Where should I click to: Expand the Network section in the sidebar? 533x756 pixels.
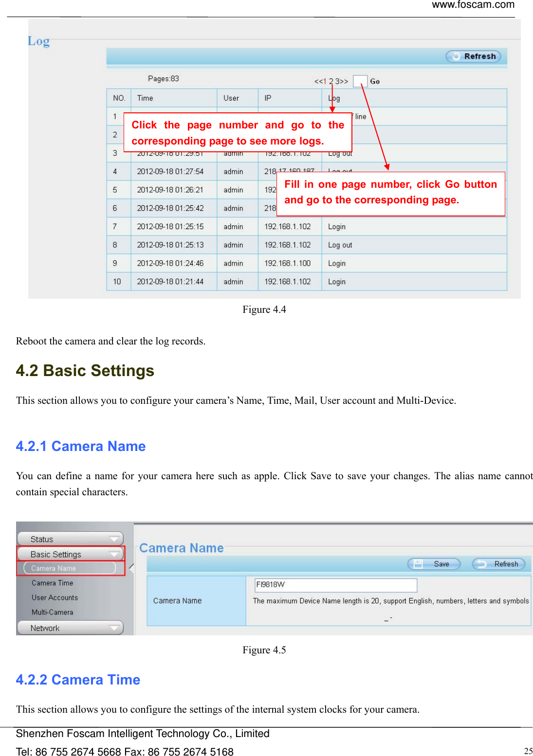70,628
